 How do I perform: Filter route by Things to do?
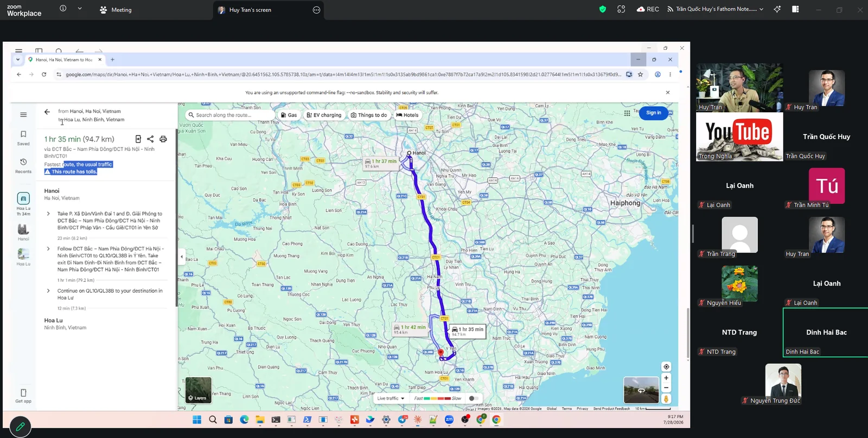click(x=369, y=115)
